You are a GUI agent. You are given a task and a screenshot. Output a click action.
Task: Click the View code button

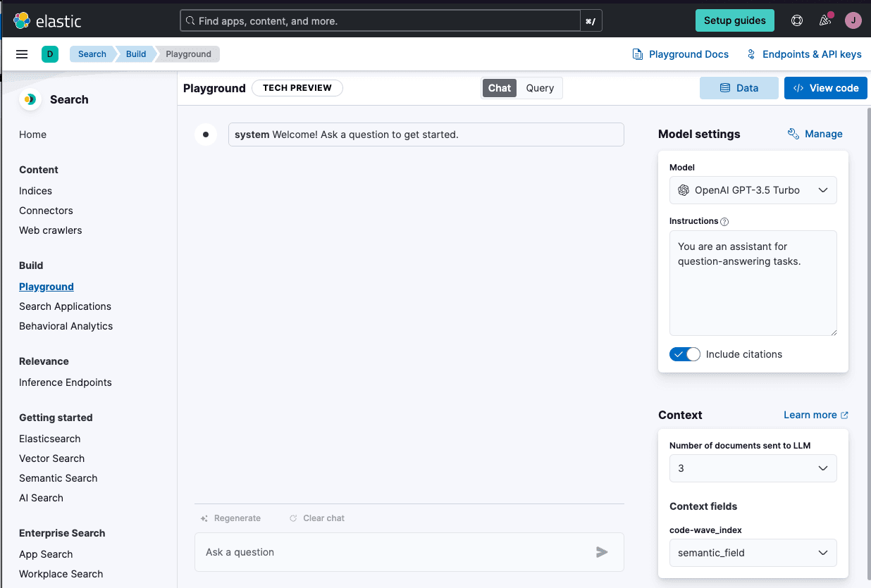[825, 88]
